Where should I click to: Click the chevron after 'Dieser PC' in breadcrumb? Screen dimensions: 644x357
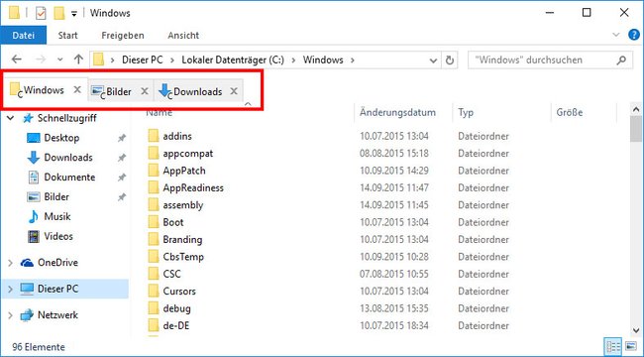tap(172, 60)
